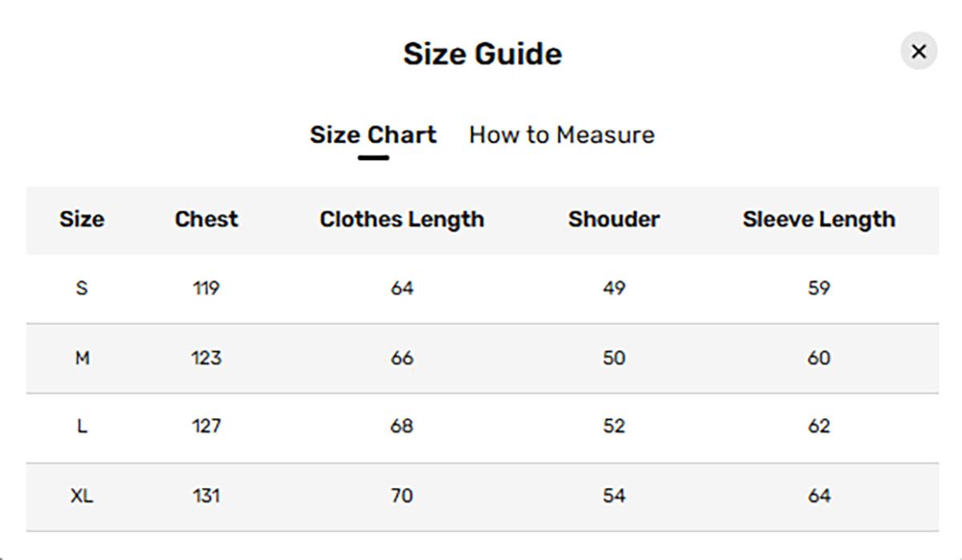Click clothes length 66 for size M
The height and width of the screenshot is (560, 962).
(x=402, y=359)
